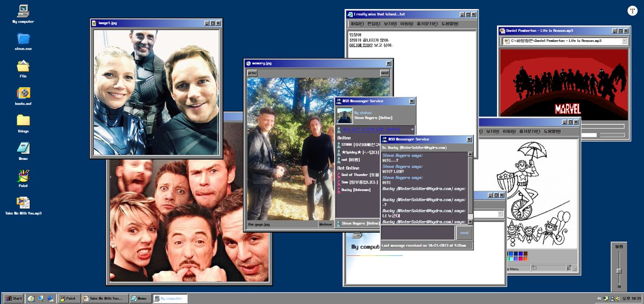Image resolution: width=644 pixels, height=304 pixels.
Task: Click the send button in Bucky chat
Action: (464, 233)
